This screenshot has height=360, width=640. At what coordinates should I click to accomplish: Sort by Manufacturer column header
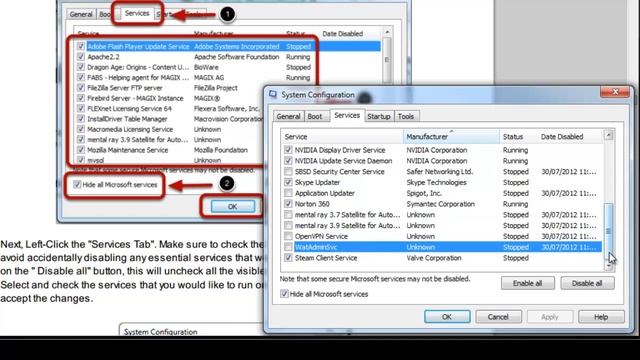point(451,137)
